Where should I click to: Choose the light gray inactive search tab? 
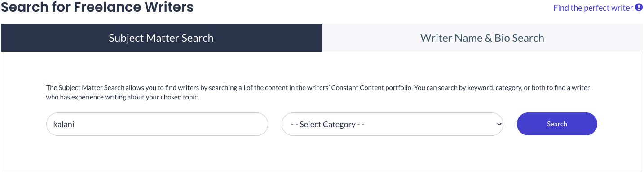click(x=482, y=38)
